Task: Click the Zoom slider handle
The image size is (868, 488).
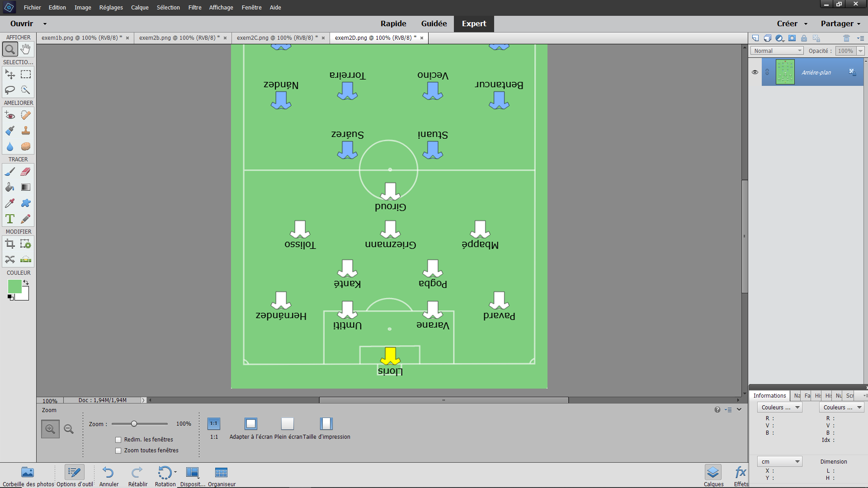Action: pyautogui.click(x=134, y=424)
